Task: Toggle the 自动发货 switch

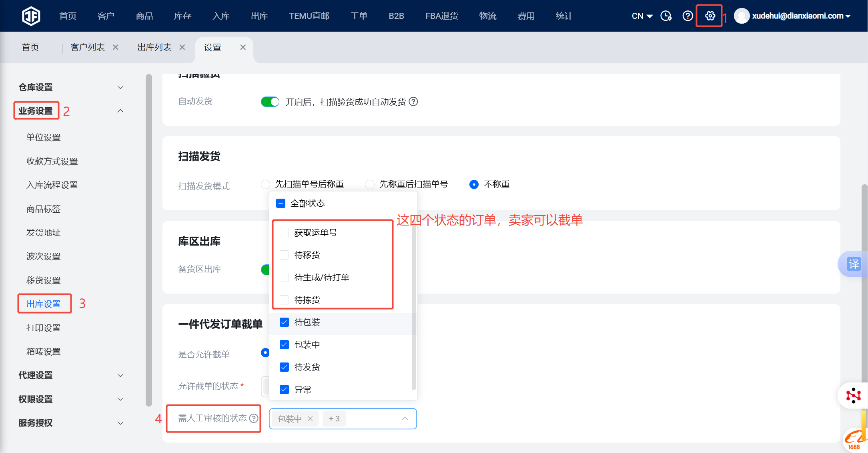Action: click(x=270, y=102)
